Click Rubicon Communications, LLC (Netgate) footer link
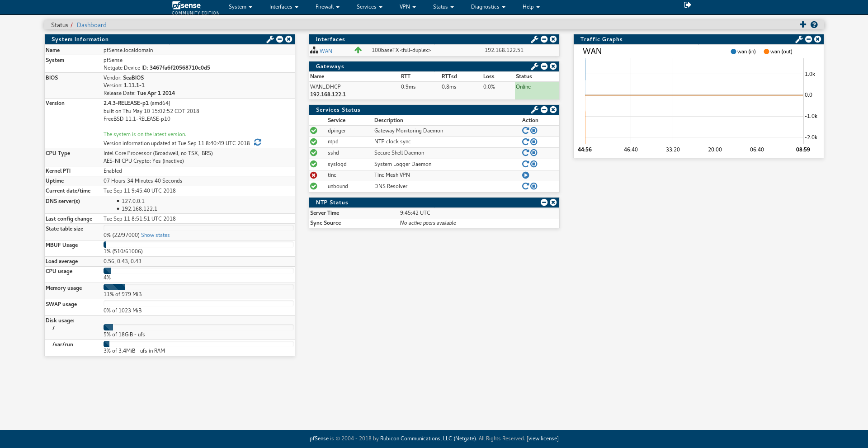 click(x=428, y=439)
